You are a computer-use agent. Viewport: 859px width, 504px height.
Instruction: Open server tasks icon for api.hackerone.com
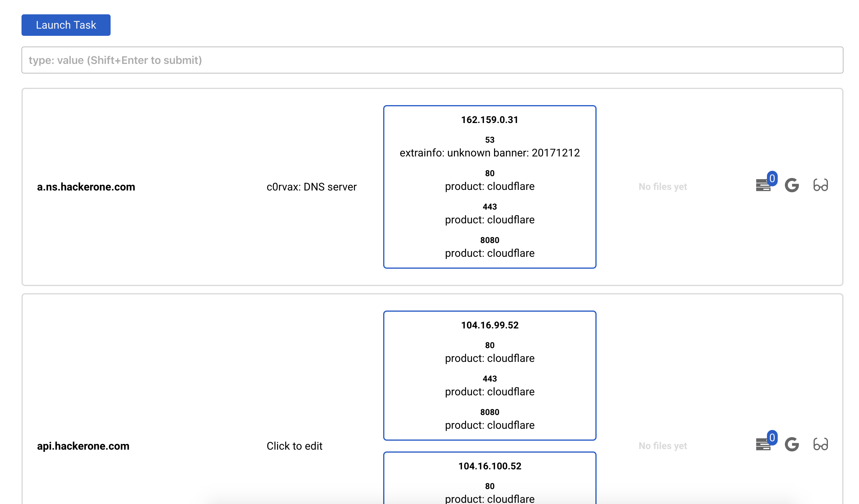pos(762,445)
